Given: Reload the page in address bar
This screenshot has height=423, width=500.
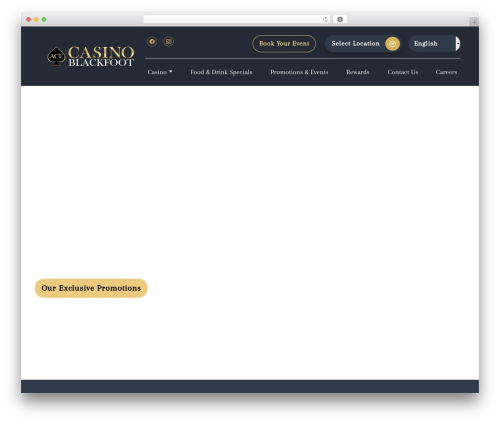Looking at the screenshot, I should tap(325, 19).
